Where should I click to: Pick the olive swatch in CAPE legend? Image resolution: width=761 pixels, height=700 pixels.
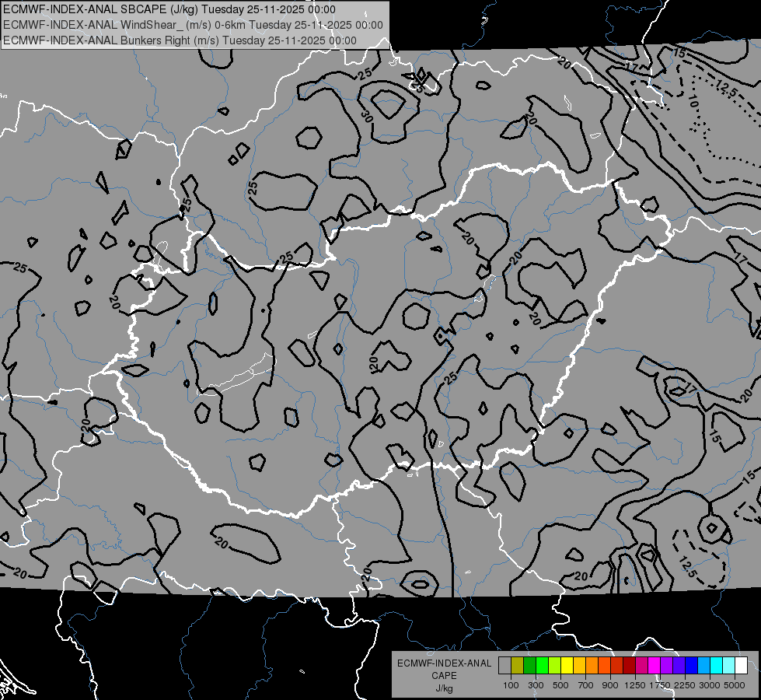[x=518, y=666]
